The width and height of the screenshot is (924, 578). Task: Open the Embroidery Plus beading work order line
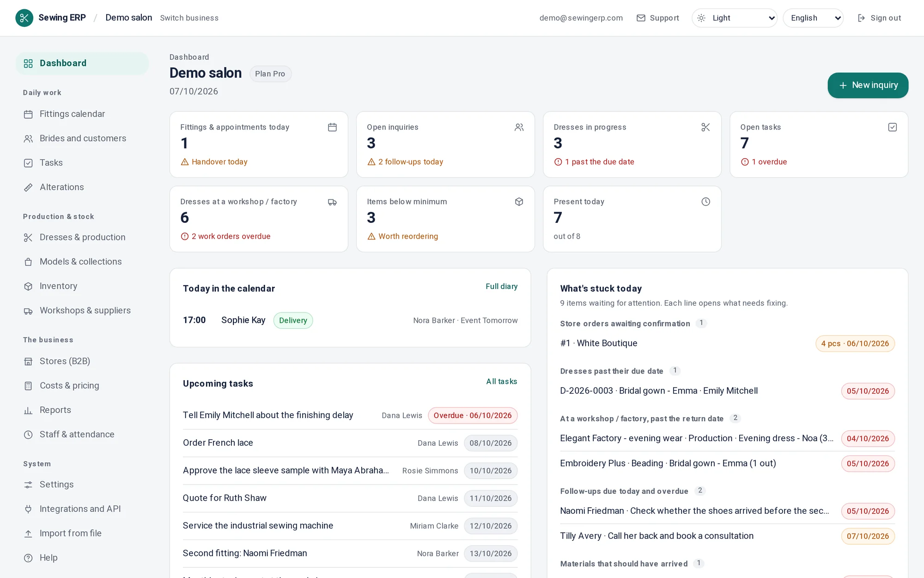(727, 463)
